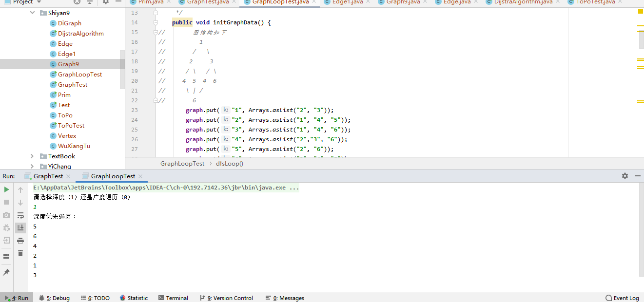Fold comment block starting line 15
Screen dimensions: 644x302
click(156, 32)
